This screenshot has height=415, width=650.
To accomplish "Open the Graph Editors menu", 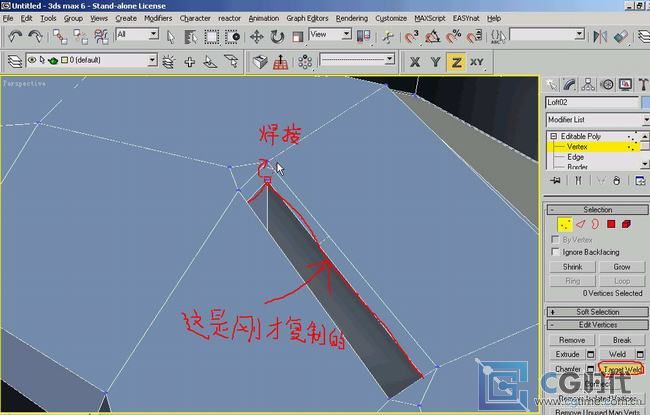I will 307,18.
